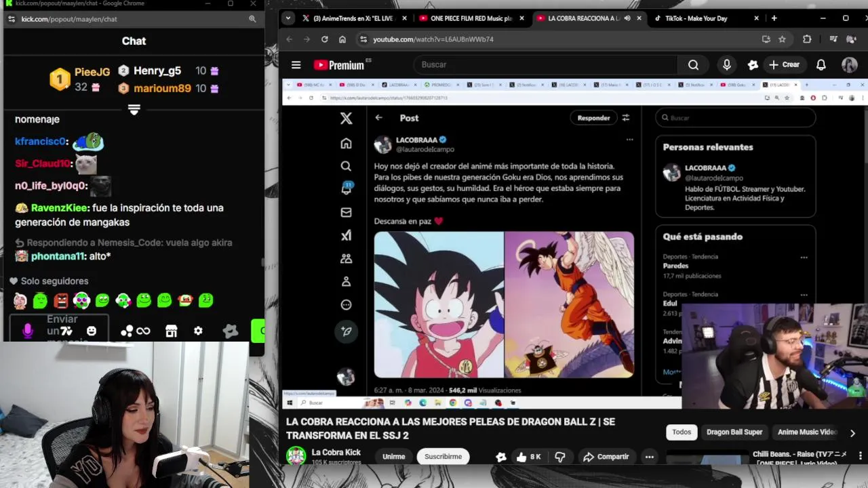Click username RavenzKiee in chat
The width and height of the screenshot is (868, 488).
coord(59,208)
